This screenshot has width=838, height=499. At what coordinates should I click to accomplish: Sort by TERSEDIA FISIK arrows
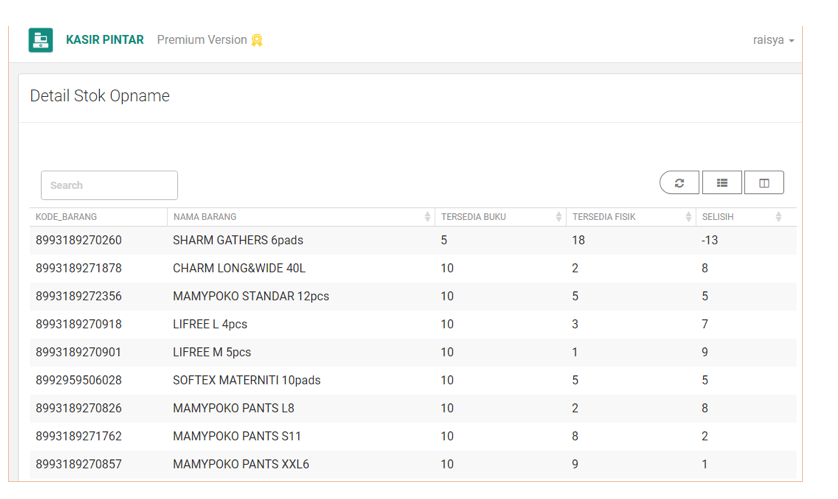pyautogui.click(x=688, y=216)
